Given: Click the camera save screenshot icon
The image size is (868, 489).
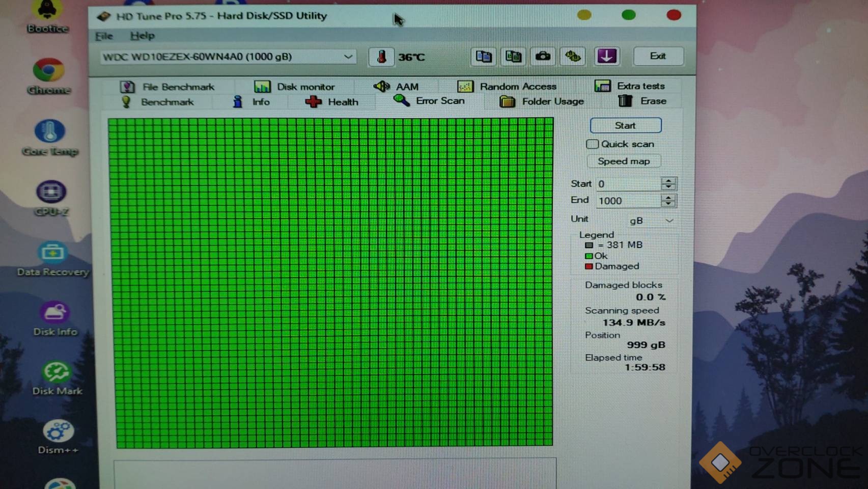Looking at the screenshot, I should tap(543, 57).
